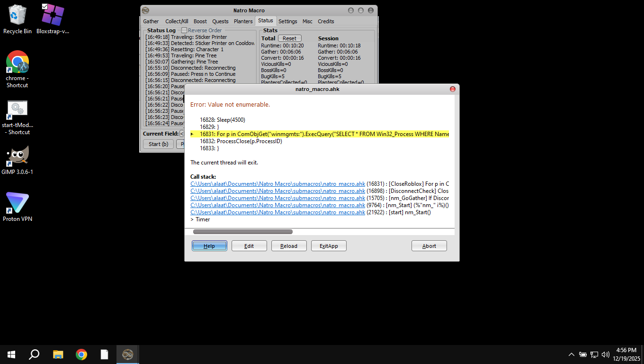Screen dimensions: 644x364
Task: Click the "Error: Value not enumerable." message
Action: click(230, 104)
